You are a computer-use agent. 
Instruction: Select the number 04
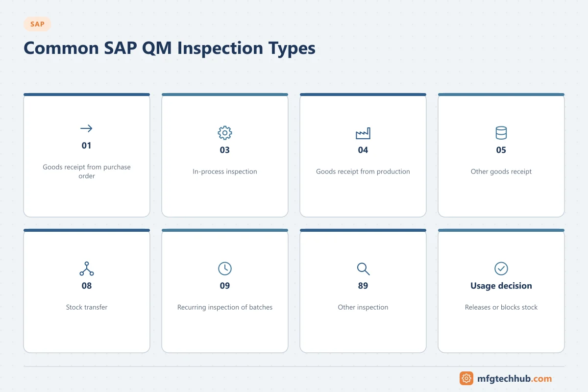(363, 150)
